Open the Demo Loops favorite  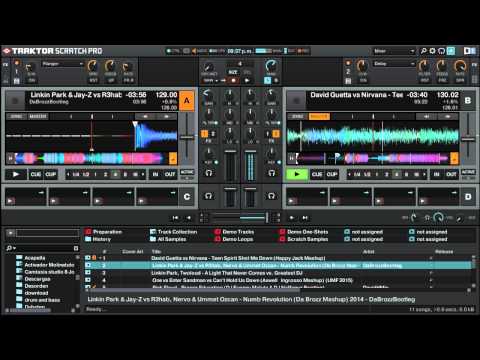click(x=234, y=239)
